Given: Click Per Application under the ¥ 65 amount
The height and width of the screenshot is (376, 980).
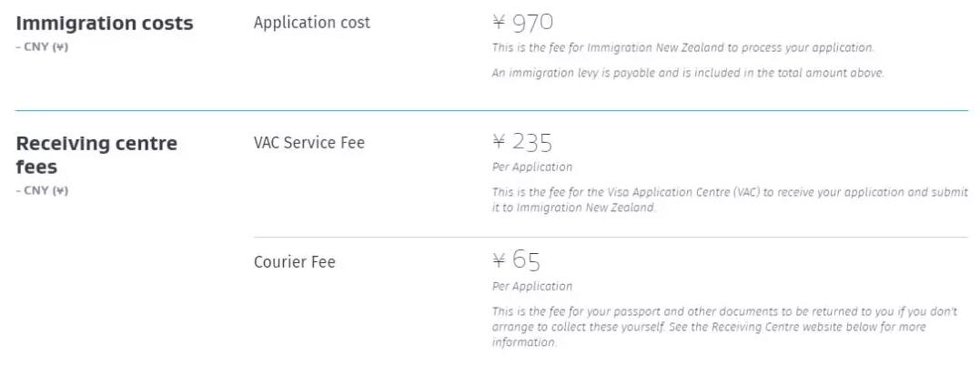Looking at the screenshot, I should coord(532,287).
